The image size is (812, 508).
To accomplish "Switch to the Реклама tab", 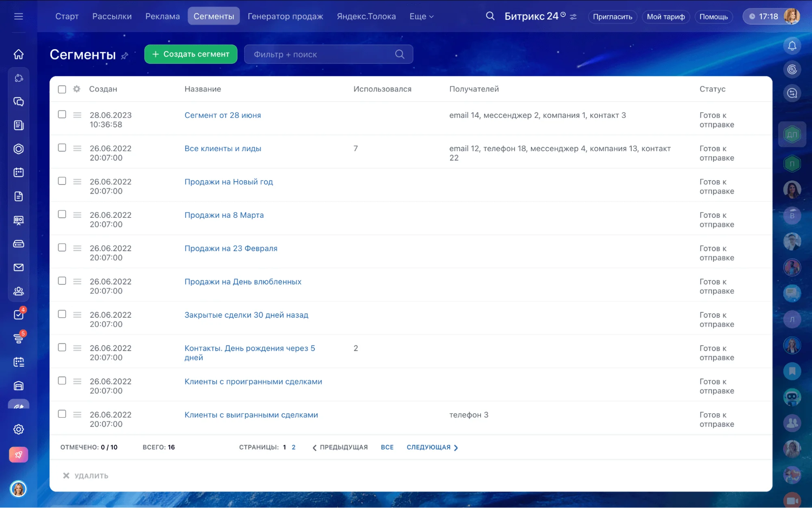I will pos(162,16).
